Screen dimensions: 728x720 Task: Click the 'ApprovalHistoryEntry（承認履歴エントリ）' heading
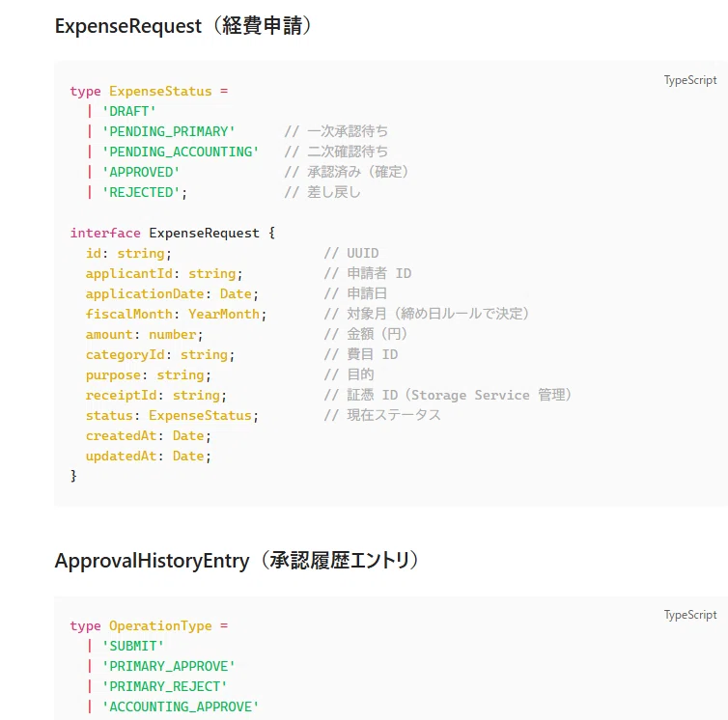pos(237,561)
